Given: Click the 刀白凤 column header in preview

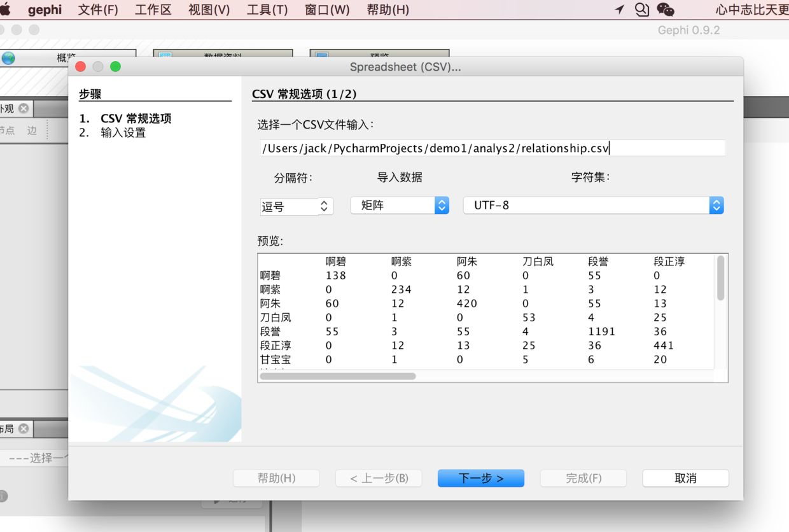Looking at the screenshot, I should click(x=538, y=262).
